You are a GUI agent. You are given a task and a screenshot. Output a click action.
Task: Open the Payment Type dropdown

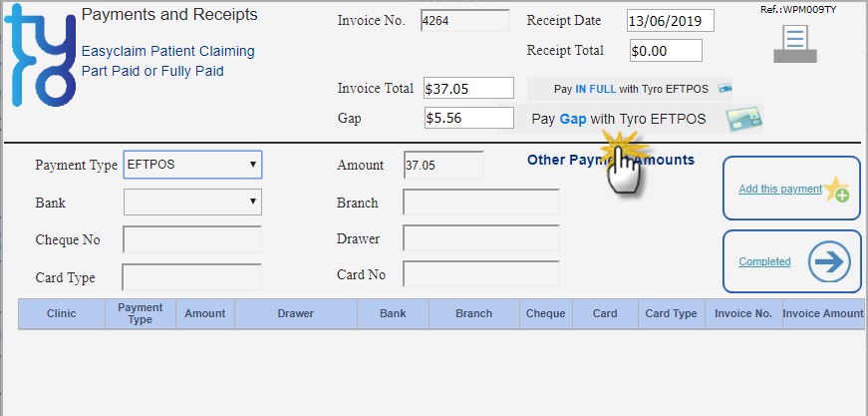192,165
